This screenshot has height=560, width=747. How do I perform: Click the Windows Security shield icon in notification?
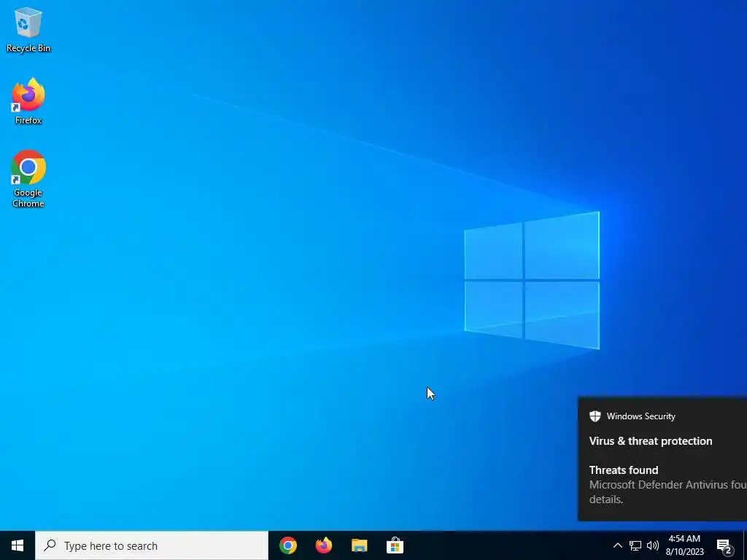coord(595,416)
